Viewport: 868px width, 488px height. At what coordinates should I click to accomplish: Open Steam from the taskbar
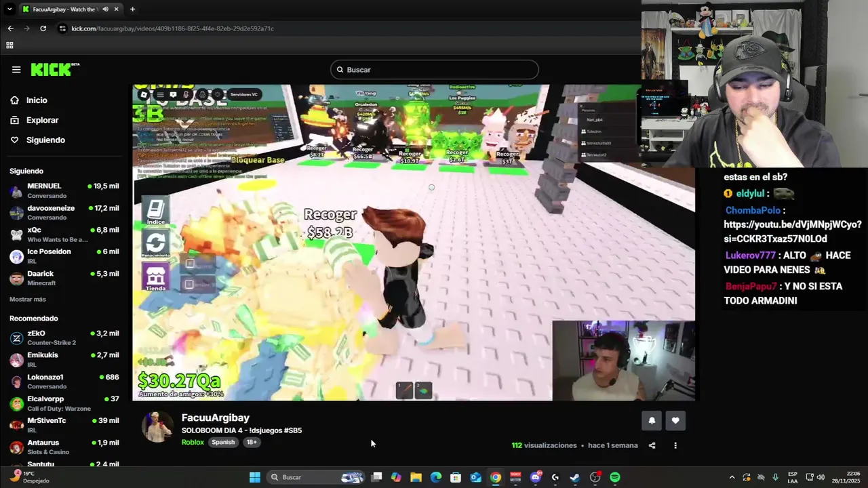[x=575, y=477]
